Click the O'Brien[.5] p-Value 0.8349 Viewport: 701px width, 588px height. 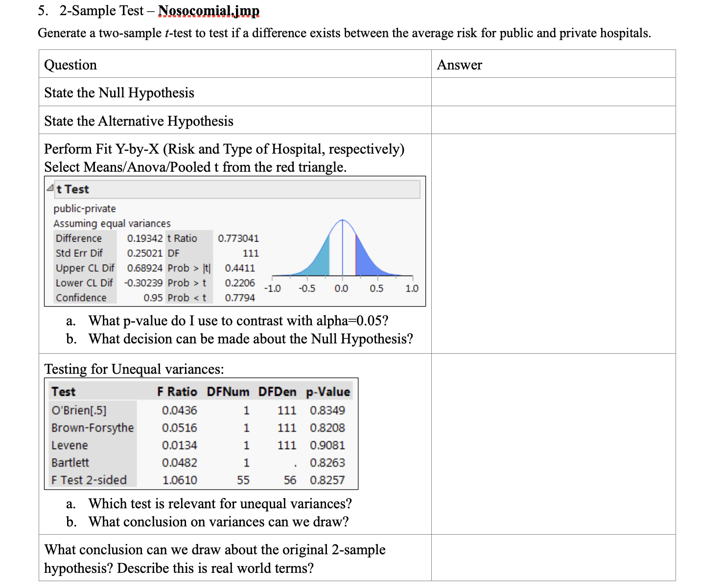pyautogui.click(x=327, y=410)
